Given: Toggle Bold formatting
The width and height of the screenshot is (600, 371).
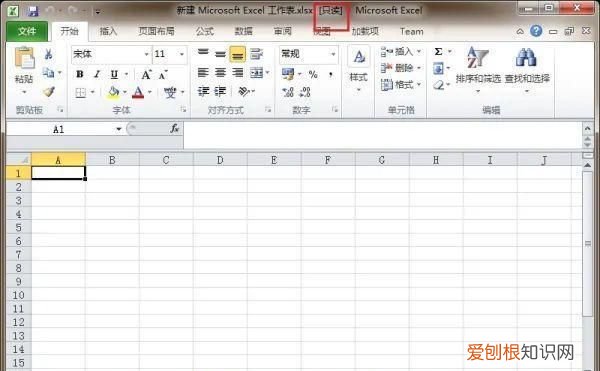Looking at the screenshot, I should pyautogui.click(x=80, y=74).
